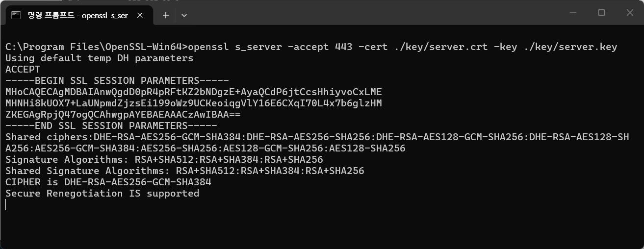Click the "Shared ciphers" output text
The image size is (644, 249).
49,137
